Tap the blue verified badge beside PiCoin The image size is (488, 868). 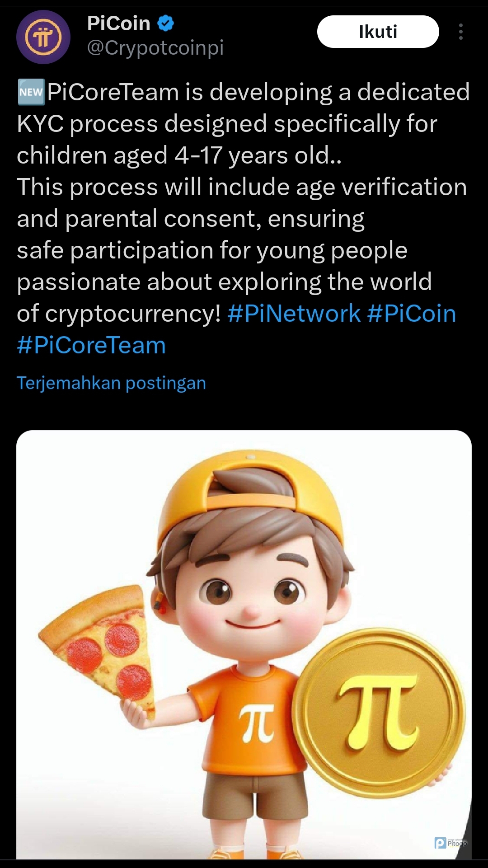point(165,23)
